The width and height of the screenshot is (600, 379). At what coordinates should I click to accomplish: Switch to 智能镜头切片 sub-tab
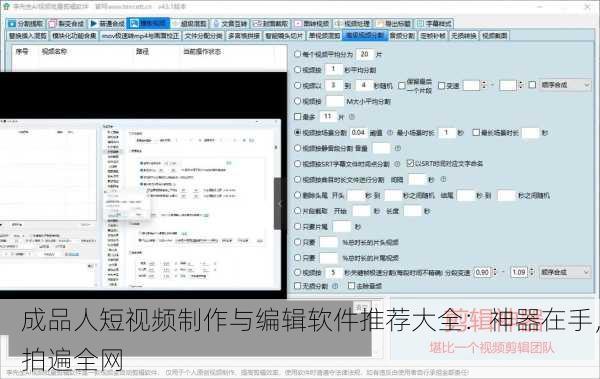(284, 36)
